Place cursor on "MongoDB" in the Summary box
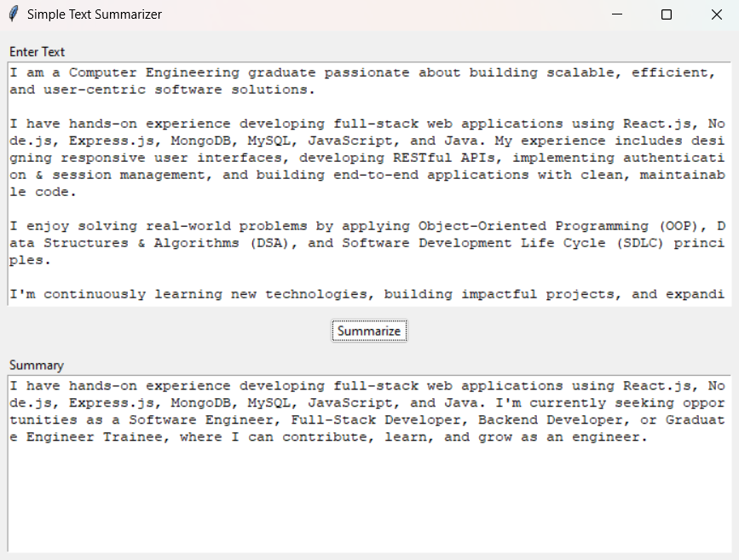 pos(200,403)
